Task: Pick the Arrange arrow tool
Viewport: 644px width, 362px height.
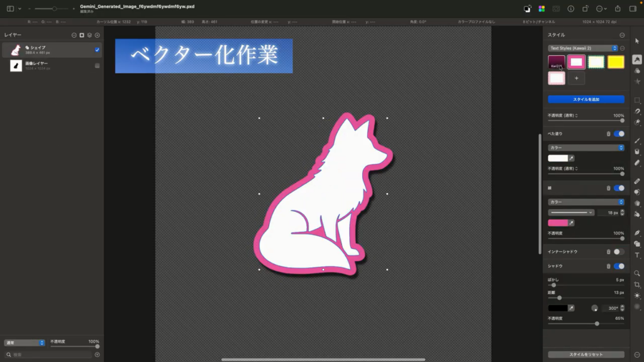Action: (637, 41)
